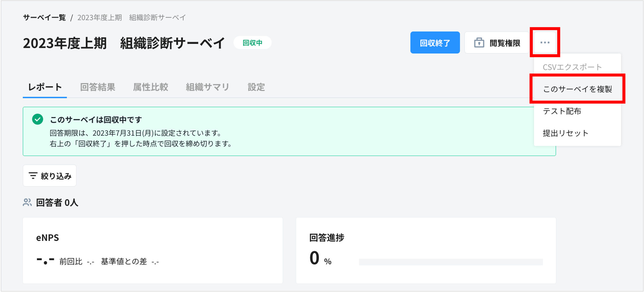This screenshot has width=644, height=293.
Task: Click the eNPS summary card
Action: coord(152,250)
